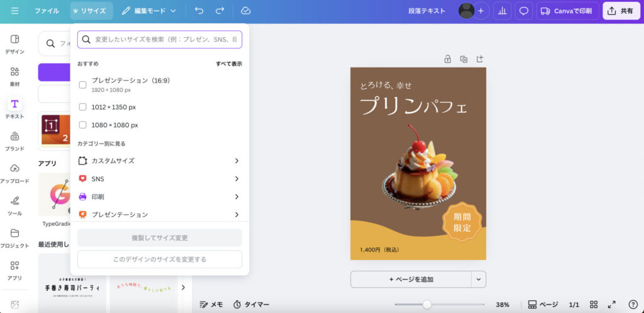Open the ブランド brand panel
The image size is (644, 313).
(x=15, y=142)
